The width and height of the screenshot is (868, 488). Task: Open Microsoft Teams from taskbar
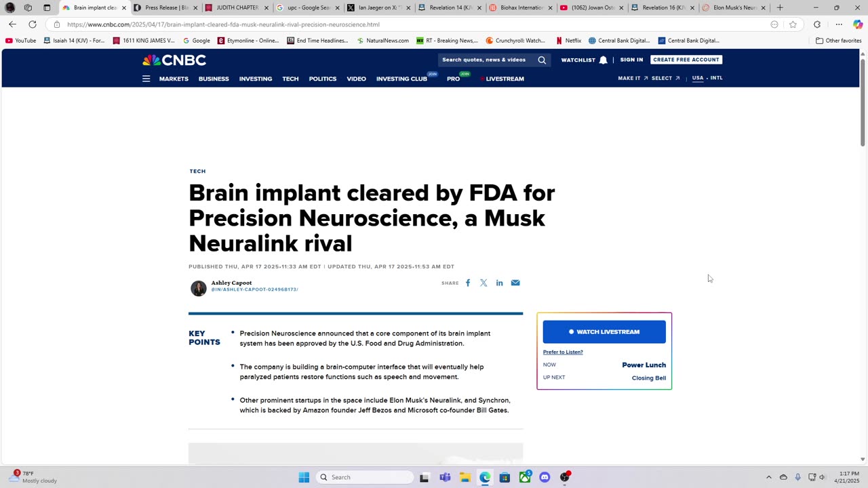(x=445, y=477)
